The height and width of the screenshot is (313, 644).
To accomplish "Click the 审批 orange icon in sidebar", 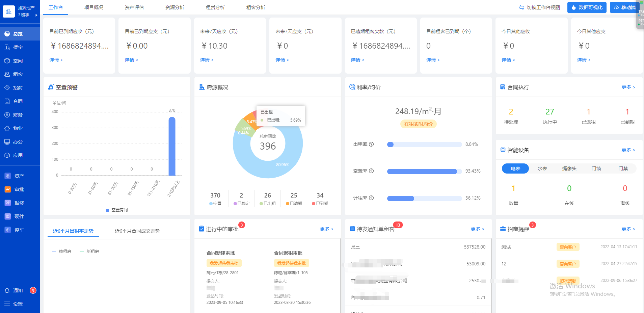I will point(8,189).
